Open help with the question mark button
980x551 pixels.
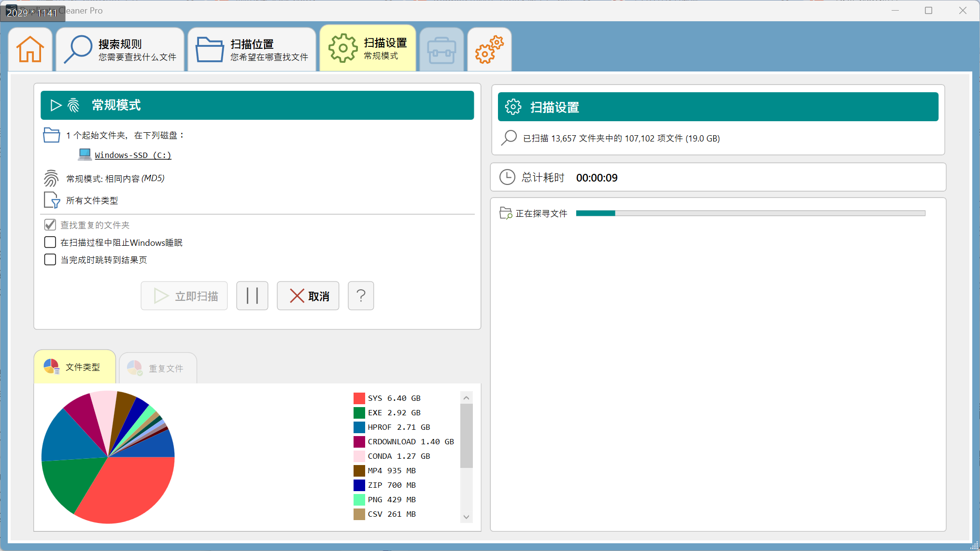[361, 296]
